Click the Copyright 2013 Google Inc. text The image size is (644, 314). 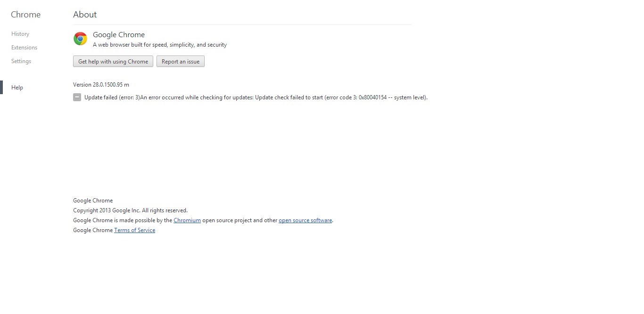[130, 210]
